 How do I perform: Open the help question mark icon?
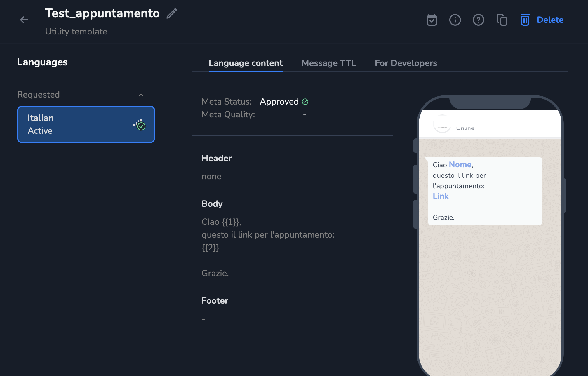(x=478, y=20)
